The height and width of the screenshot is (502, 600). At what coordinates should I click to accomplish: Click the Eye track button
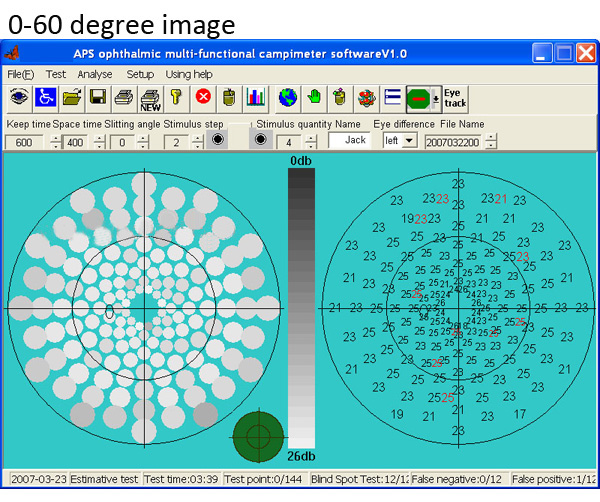(x=455, y=99)
